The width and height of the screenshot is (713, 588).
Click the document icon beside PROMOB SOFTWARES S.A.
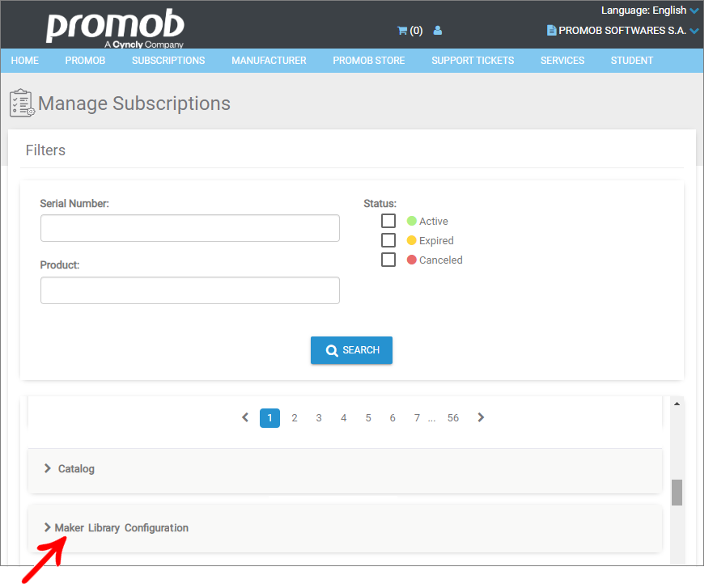click(551, 31)
